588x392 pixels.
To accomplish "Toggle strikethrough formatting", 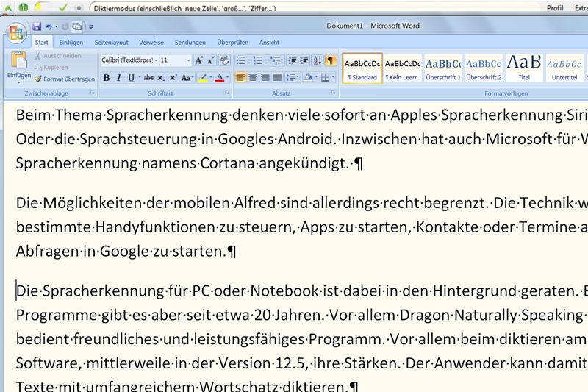I will [148, 78].
